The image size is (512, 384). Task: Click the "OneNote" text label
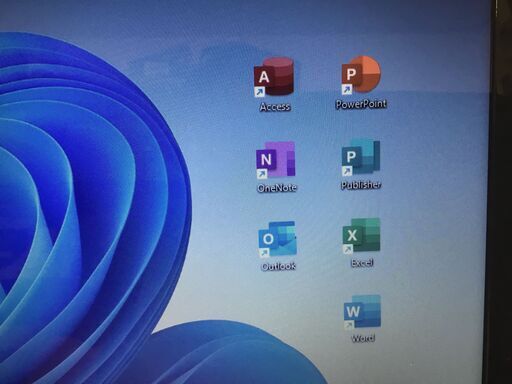[277, 188]
